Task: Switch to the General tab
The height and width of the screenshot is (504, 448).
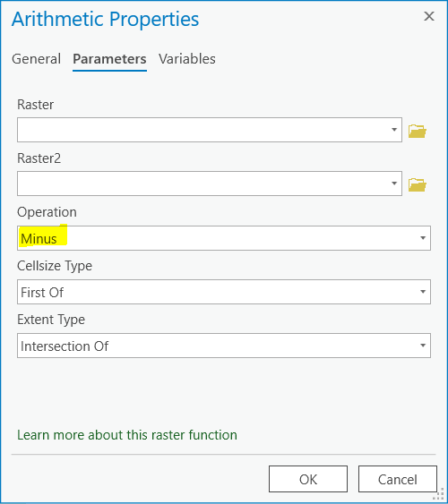Action: (x=37, y=59)
